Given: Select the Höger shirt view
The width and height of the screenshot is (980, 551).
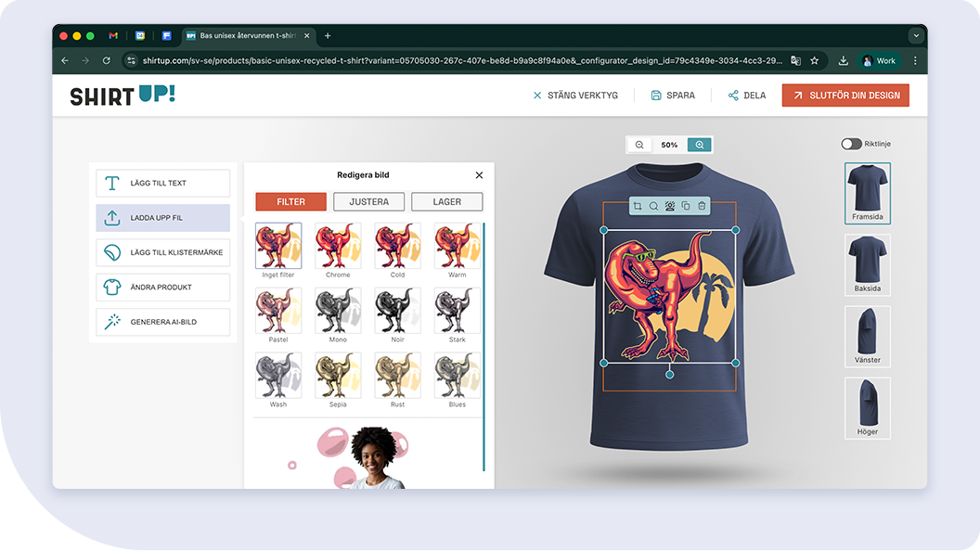Looking at the screenshot, I should 868,408.
